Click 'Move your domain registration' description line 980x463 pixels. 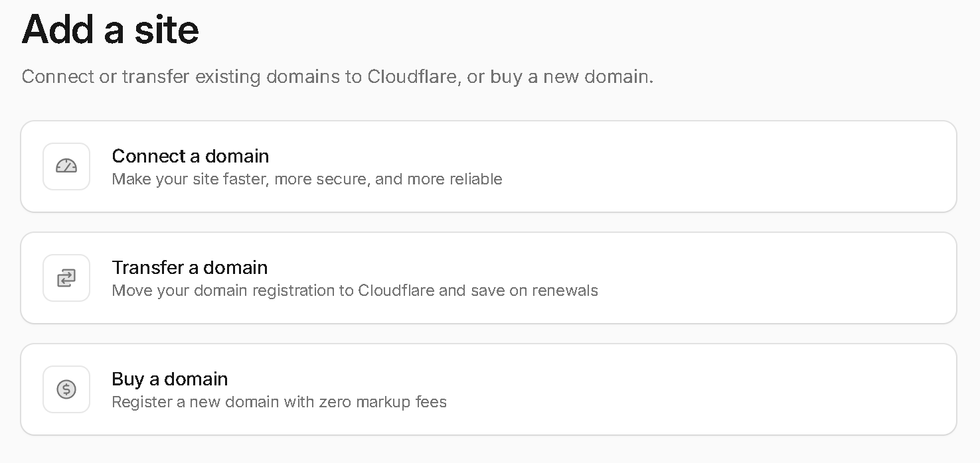355,291
